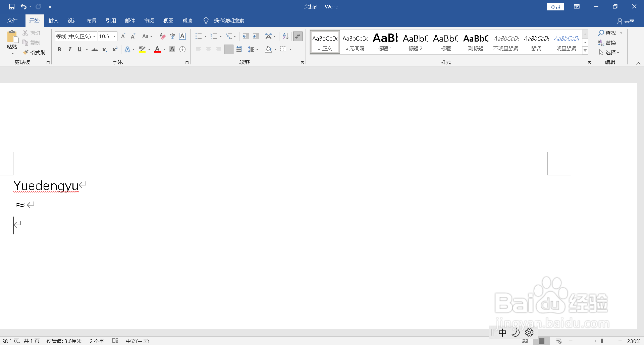644x345 pixels.
Task: Apply the character border icon
Action: (x=182, y=36)
